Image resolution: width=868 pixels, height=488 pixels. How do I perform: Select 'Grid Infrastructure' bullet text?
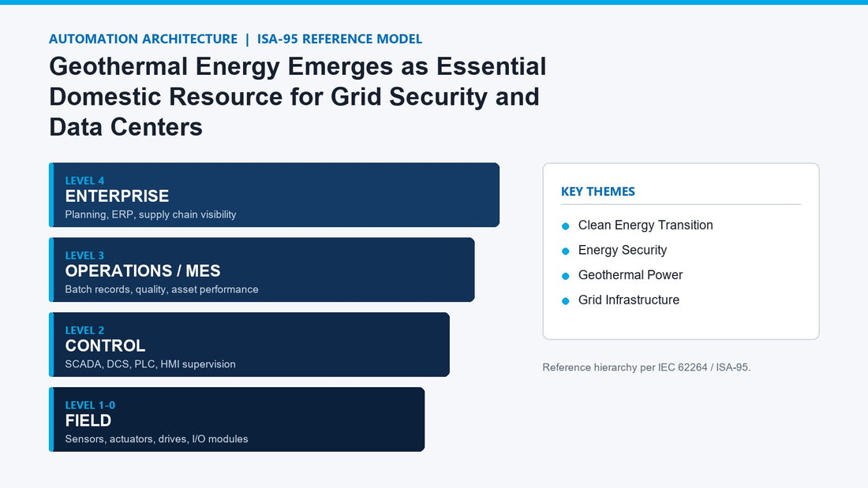coord(628,300)
